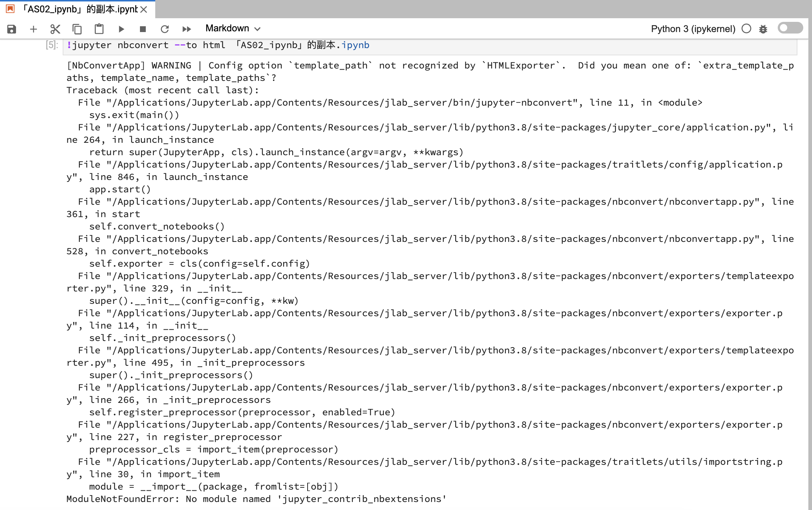Click the dropdown chevron next to Markdown
The width and height of the screenshot is (812, 510).
pyautogui.click(x=257, y=29)
